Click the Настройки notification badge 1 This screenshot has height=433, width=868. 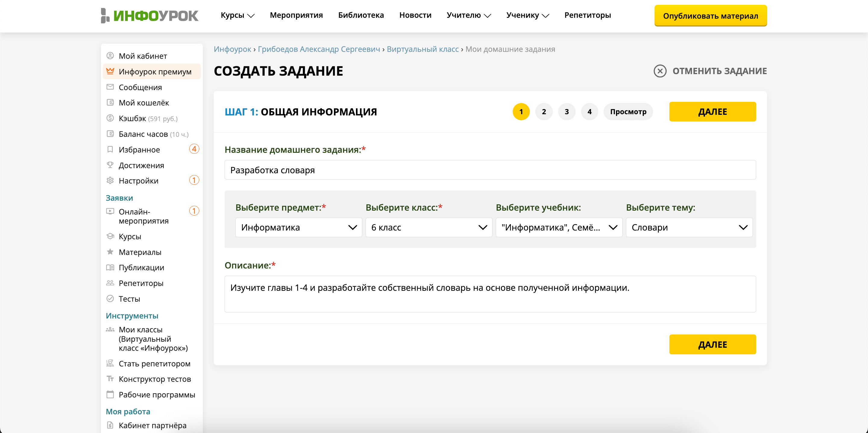(x=194, y=180)
